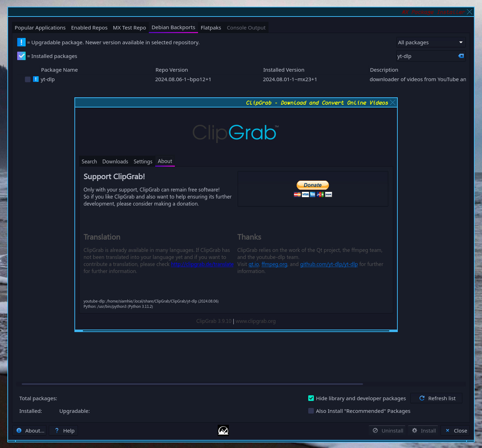The image size is (482, 448).
Task: Click the package list horizontal scrollbar
Action: coord(192,384)
